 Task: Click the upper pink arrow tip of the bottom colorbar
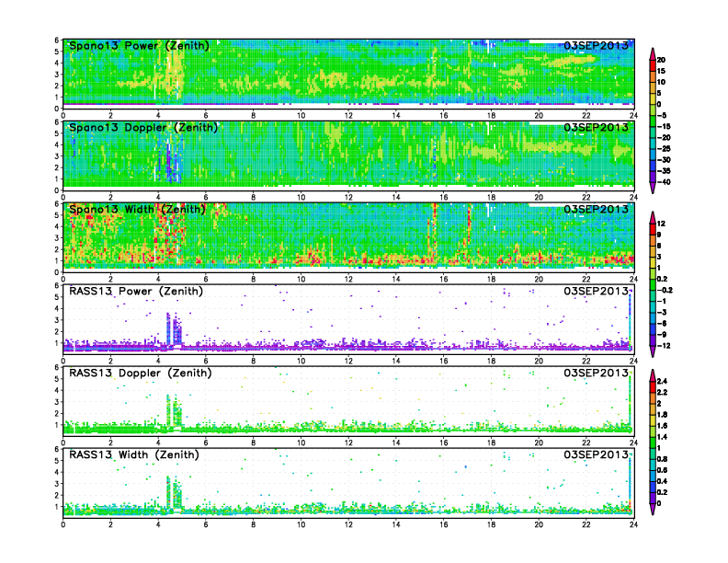pyautogui.click(x=653, y=374)
